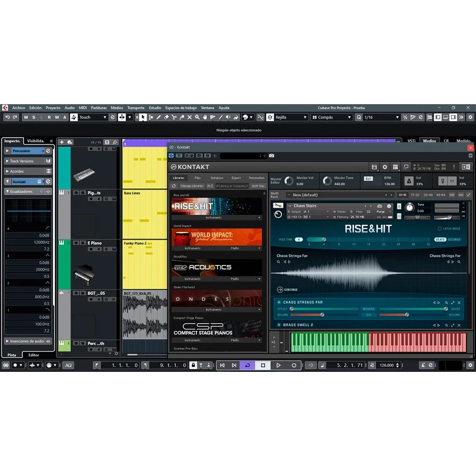Open the Touch automation mode dropdown
Screen dimensions: 476x476
pyautogui.click(x=93, y=117)
